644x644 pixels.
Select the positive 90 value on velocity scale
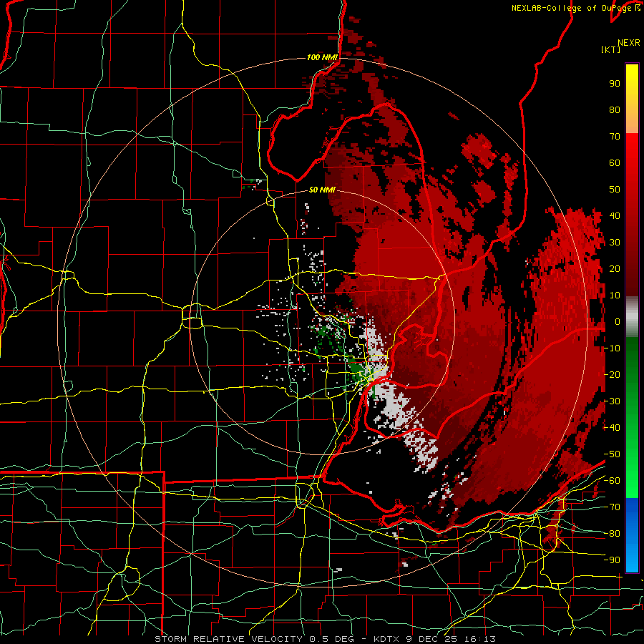[615, 84]
